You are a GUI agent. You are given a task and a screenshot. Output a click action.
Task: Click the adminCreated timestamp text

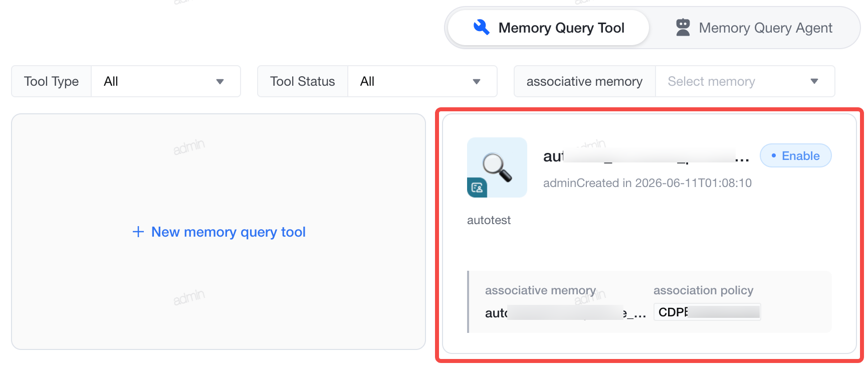[647, 183]
